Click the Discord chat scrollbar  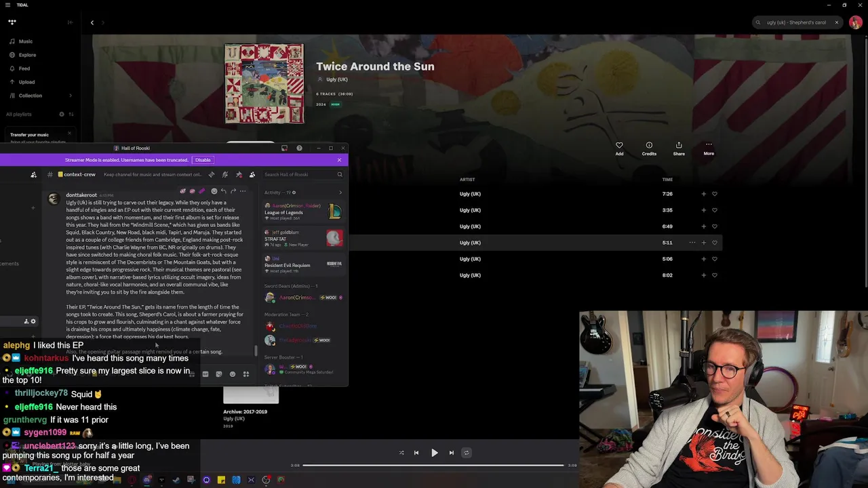256,350
